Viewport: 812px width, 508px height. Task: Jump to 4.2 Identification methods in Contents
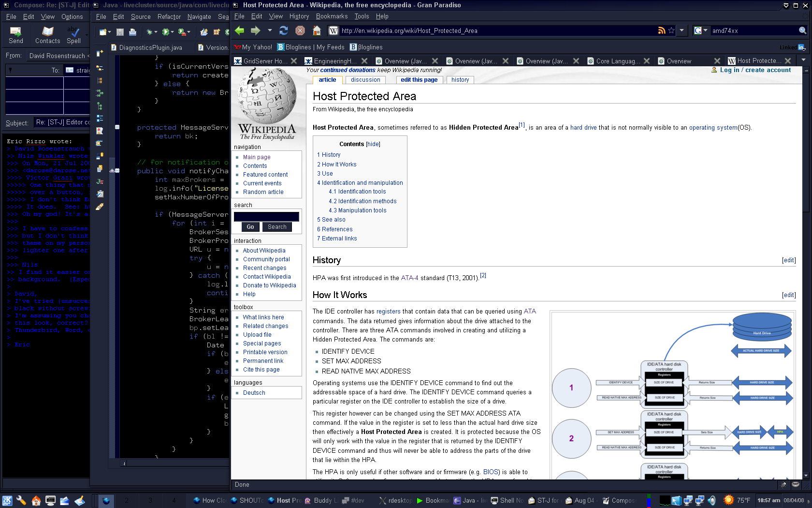(362, 201)
